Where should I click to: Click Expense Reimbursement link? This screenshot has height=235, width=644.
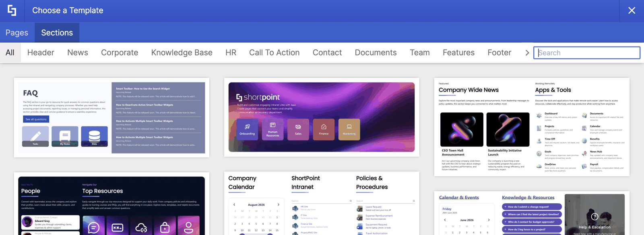[x=379, y=216]
